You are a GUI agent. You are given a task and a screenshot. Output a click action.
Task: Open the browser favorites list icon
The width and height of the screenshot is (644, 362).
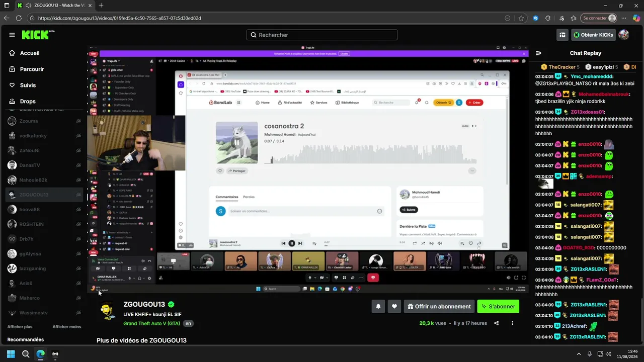tap(574, 18)
